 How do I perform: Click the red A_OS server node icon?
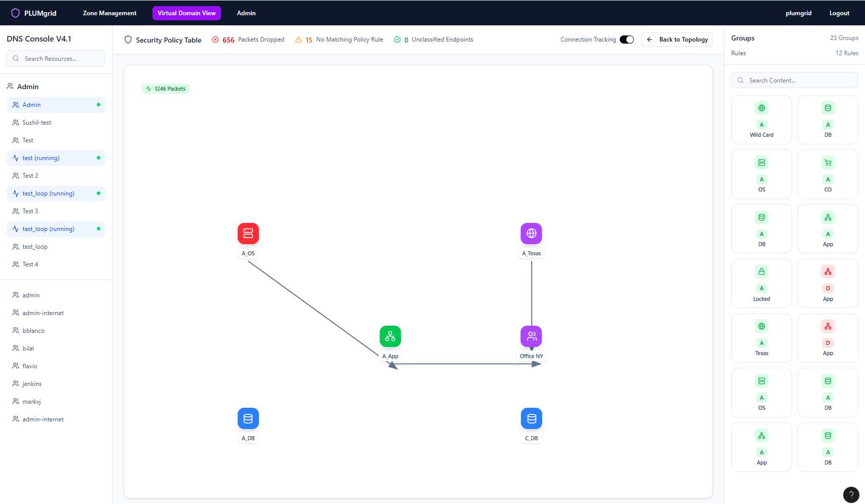(x=248, y=234)
